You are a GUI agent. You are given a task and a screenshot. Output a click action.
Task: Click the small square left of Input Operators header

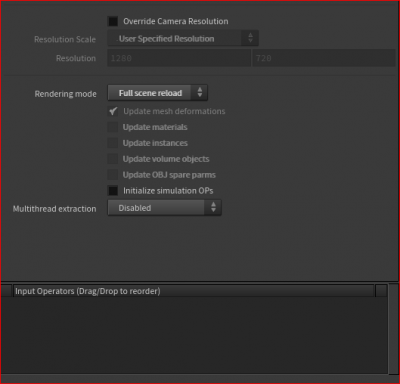click(6, 291)
